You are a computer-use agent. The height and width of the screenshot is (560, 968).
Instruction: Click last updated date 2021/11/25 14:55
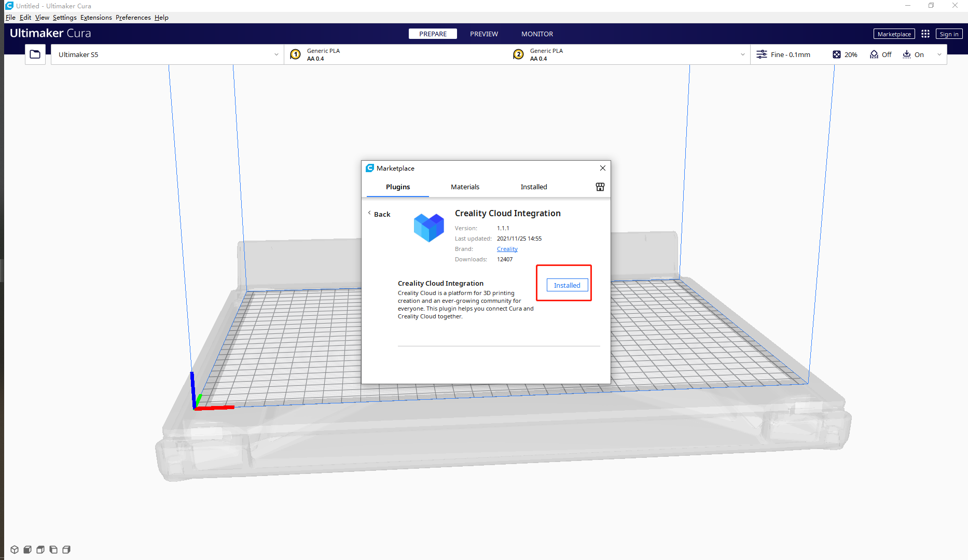pos(519,239)
